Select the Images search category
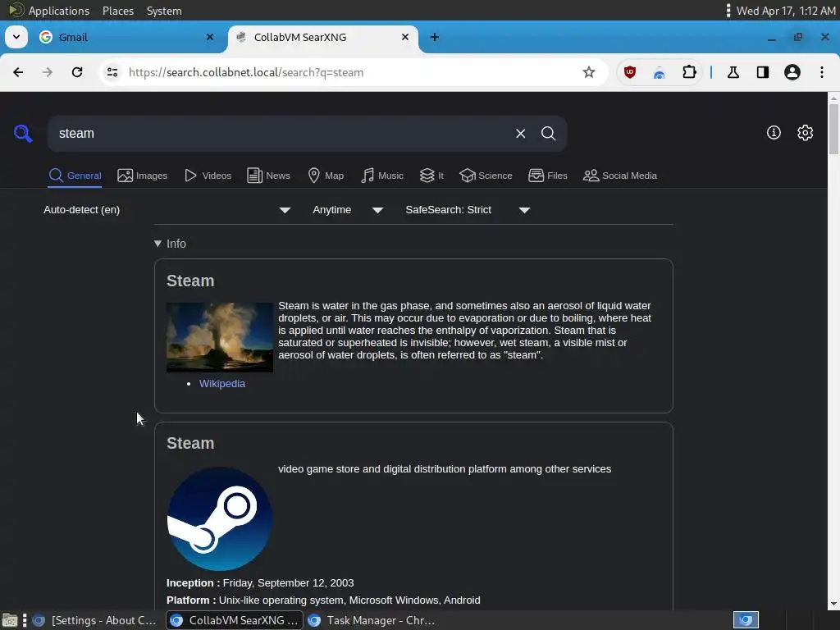 pos(142,176)
